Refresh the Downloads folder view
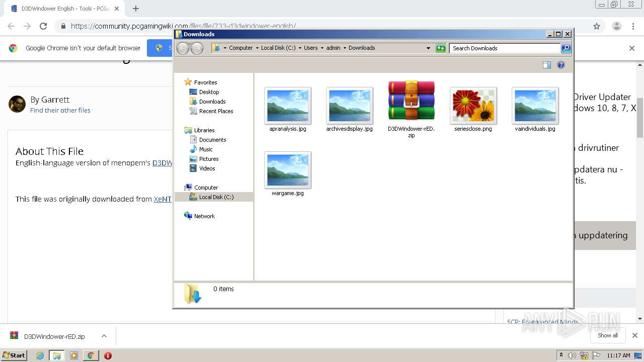Image resolution: width=644 pixels, height=362 pixels. tap(441, 48)
